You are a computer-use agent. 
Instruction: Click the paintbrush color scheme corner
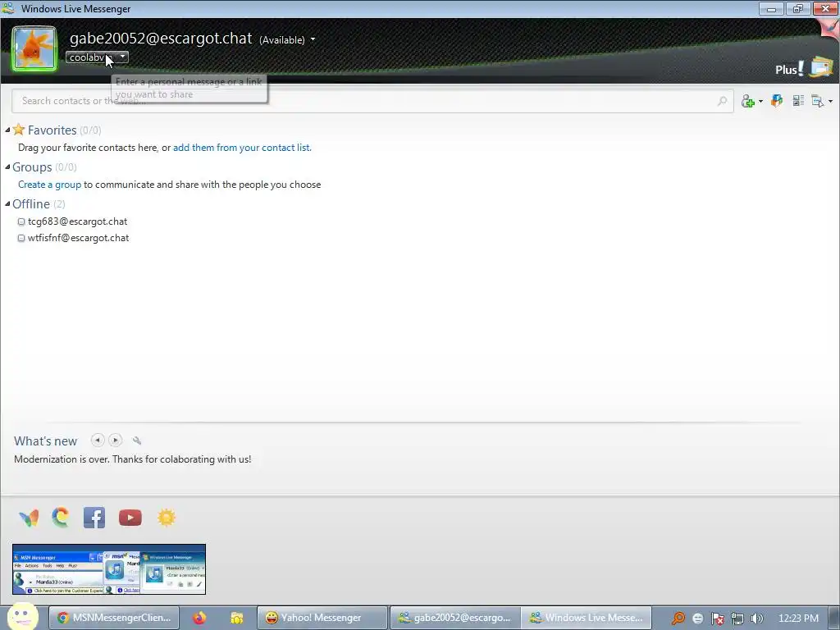(x=830, y=27)
